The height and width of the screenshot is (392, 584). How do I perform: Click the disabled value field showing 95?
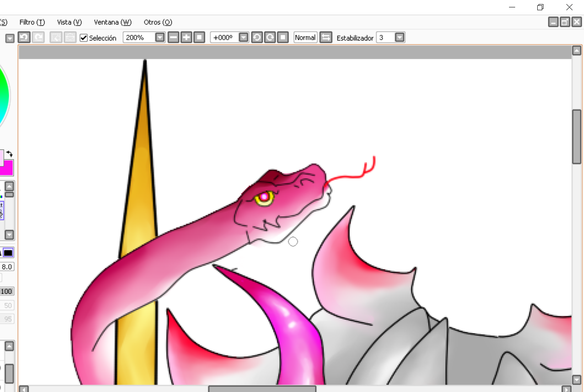[7, 319]
